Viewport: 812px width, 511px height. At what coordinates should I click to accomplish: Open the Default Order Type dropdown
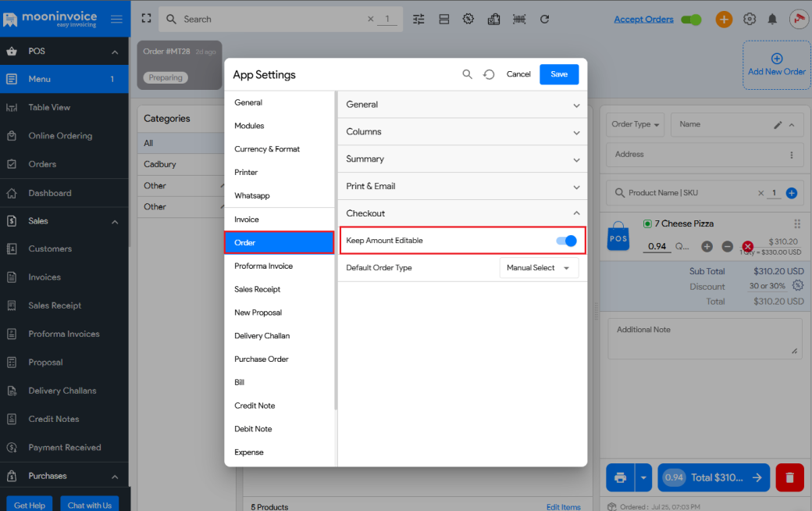539,268
